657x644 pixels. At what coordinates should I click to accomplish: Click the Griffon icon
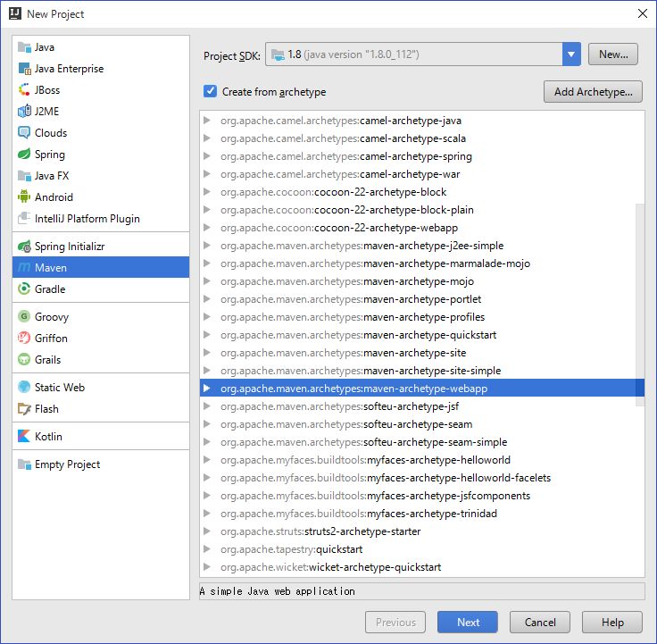coord(24,338)
